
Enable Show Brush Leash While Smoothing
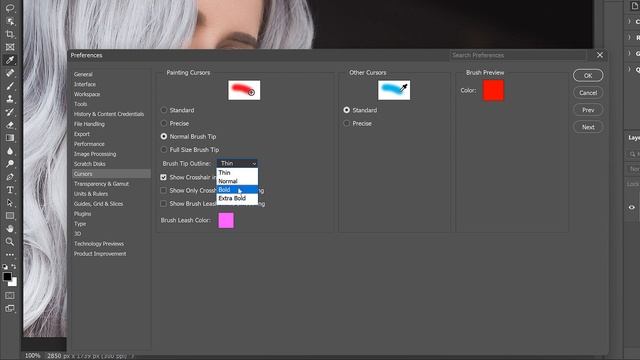pyautogui.click(x=163, y=204)
